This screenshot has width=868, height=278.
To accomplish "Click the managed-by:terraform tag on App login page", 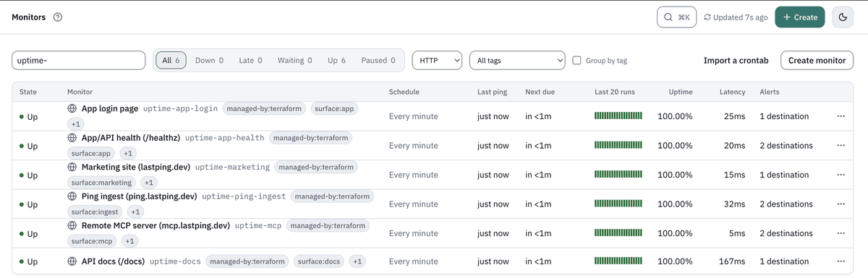I will [263, 109].
